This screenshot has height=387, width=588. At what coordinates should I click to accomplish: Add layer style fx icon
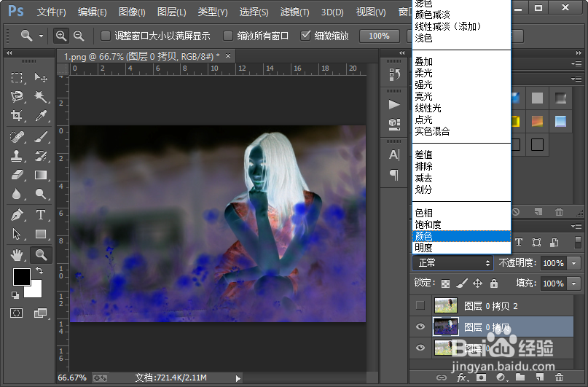[462, 378]
